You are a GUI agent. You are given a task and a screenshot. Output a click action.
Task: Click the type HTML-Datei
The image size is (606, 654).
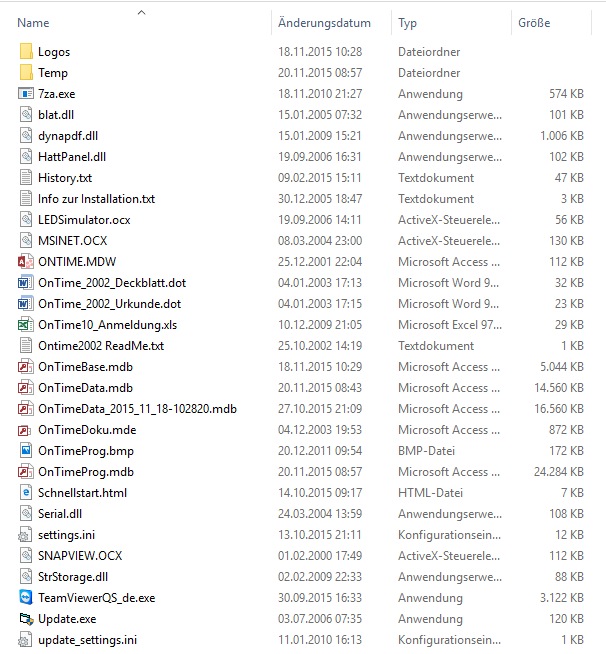coord(430,493)
